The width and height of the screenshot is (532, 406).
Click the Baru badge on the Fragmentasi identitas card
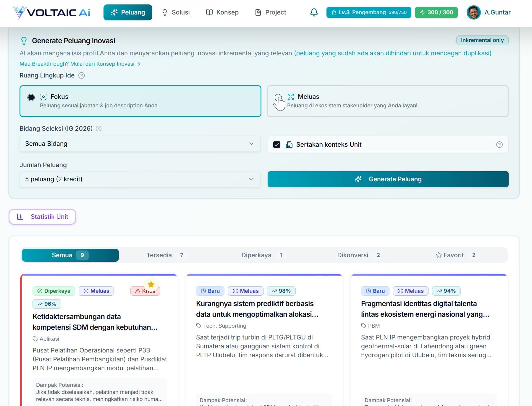(x=375, y=291)
